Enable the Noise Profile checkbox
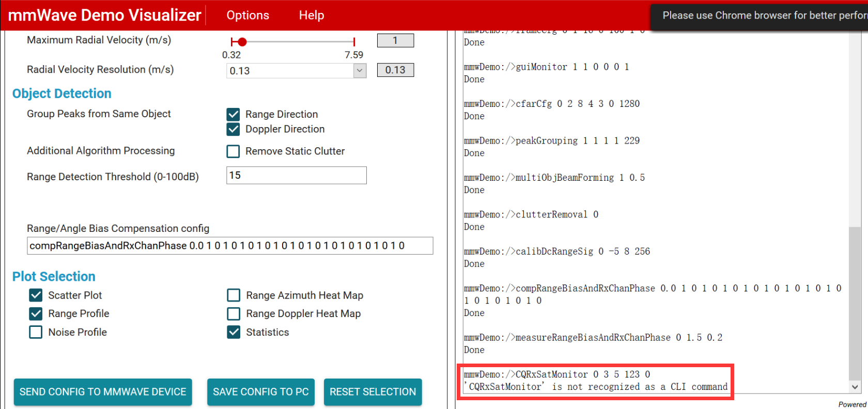The image size is (868, 409). [x=36, y=332]
